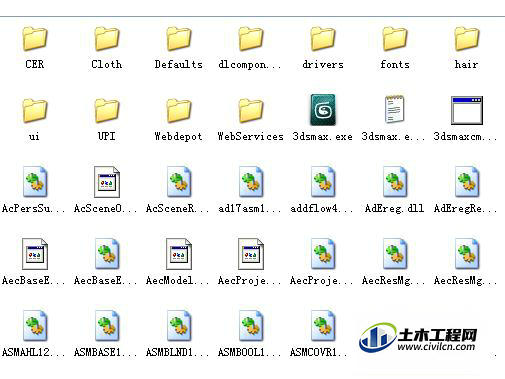Select the AcPersSu... DLL file icon

point(35,182)
